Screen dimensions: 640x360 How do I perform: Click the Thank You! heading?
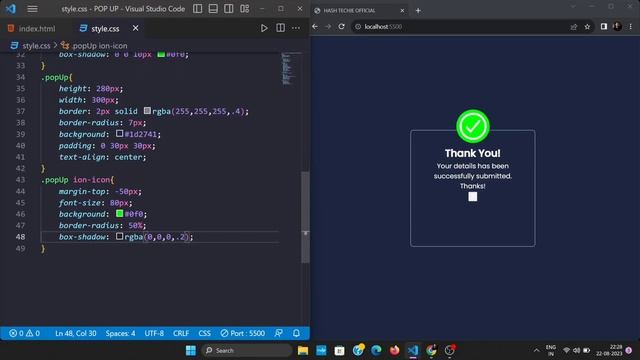point(473,153)
